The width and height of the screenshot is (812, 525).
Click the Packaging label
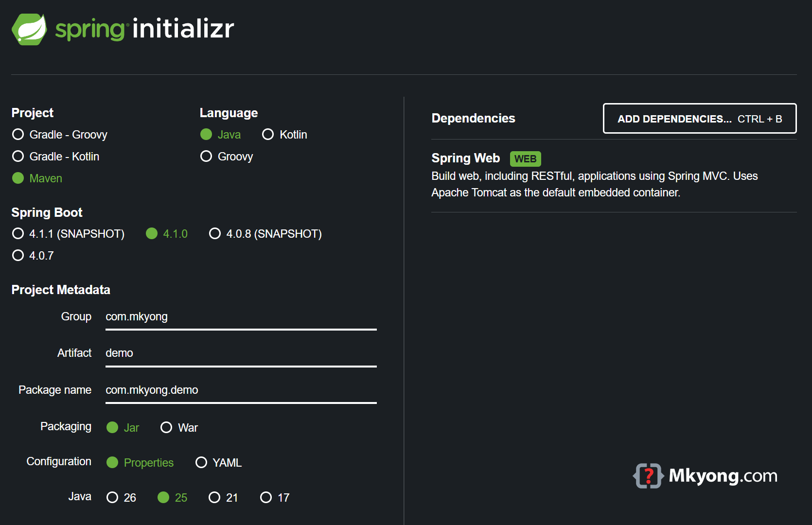point(66,427)
